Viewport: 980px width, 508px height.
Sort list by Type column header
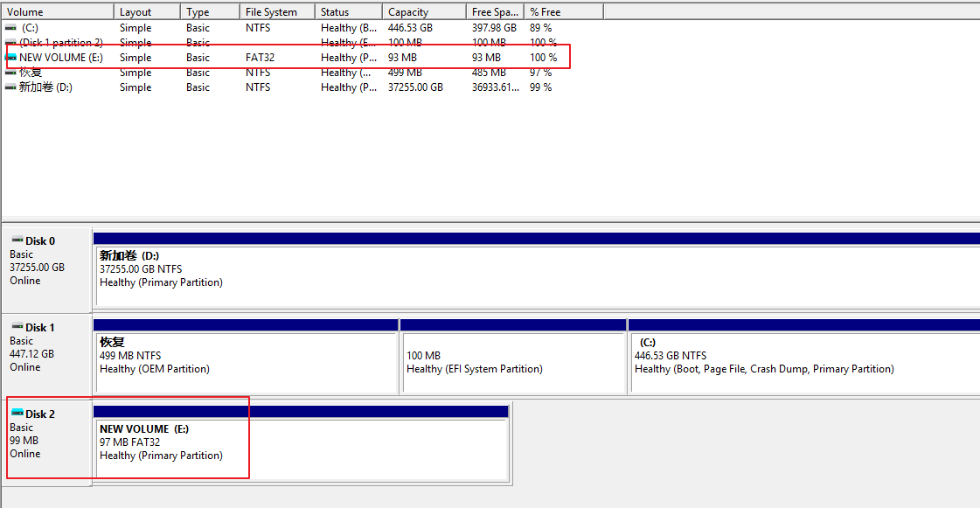click(x=210, y=12)
